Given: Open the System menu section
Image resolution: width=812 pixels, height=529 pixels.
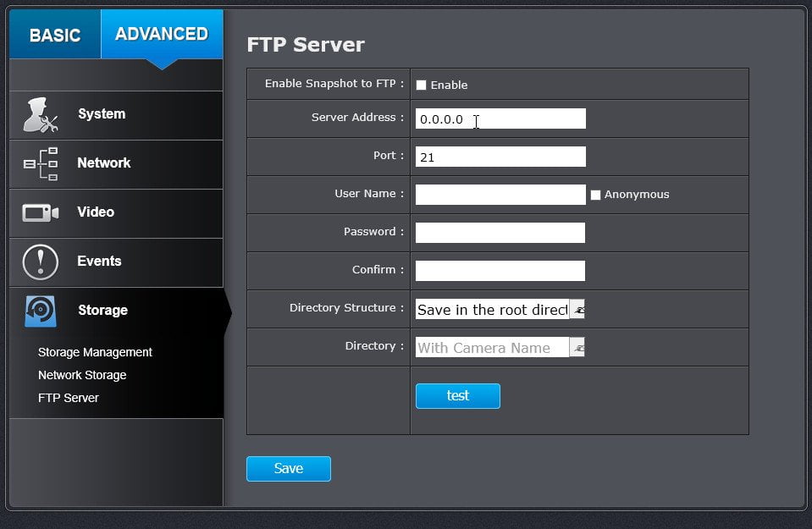Looking at the screenshot, I should (116, 115).
